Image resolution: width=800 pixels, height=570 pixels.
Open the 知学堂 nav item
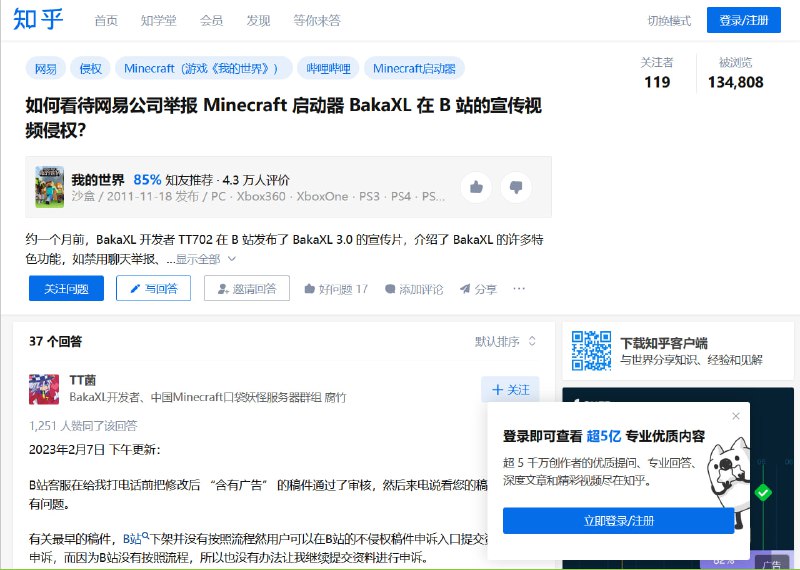pyautogui.click(x=158, y=20)
